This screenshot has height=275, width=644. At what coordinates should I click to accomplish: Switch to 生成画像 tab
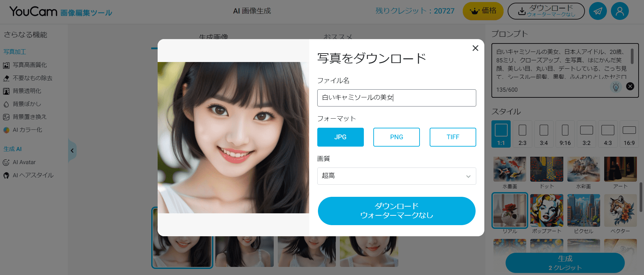(213, 36)
